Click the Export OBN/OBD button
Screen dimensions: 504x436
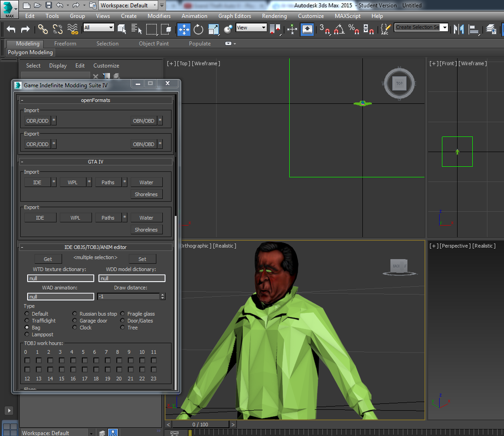coord(143,144)
